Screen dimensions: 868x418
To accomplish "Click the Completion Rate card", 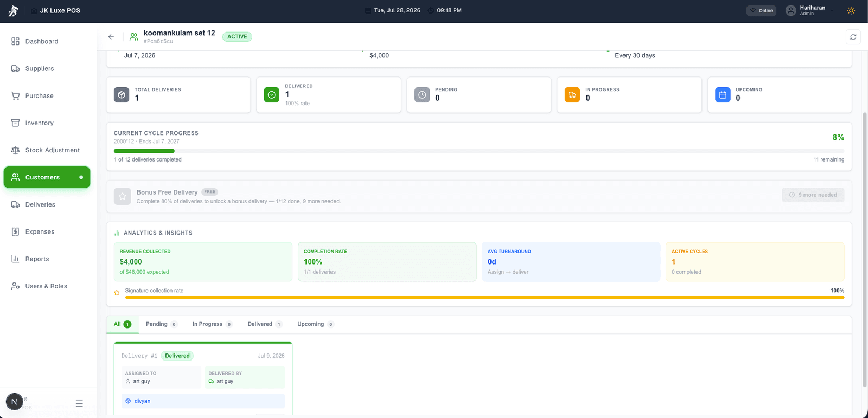I will pyautogui.click(x=387, y=262).
